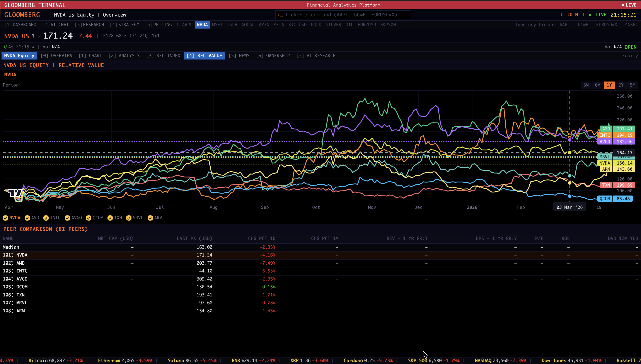641x364 pixels.
Task: Open the TSLA ticker shortcut
Action: pyautogui.click(x=232, y=25)
